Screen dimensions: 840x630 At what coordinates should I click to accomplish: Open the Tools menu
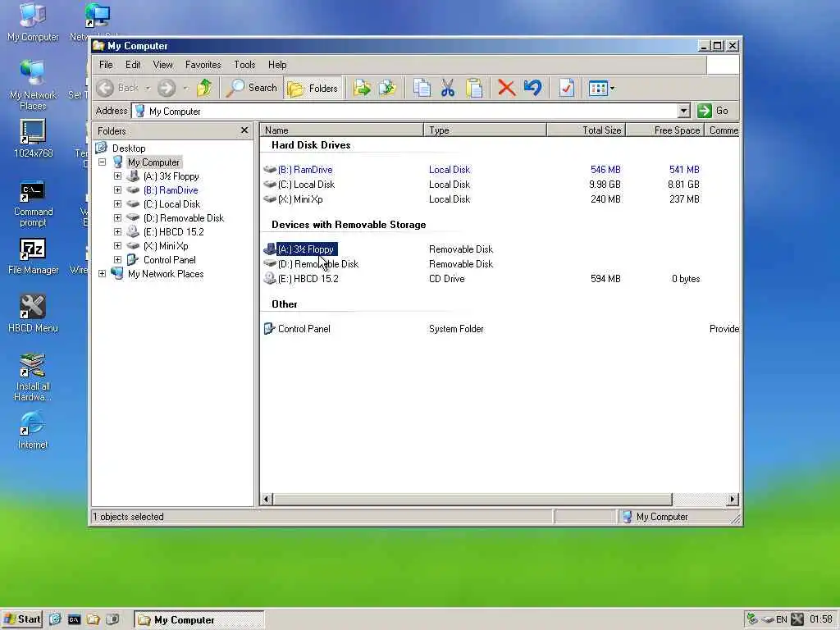tap(244, 65)
